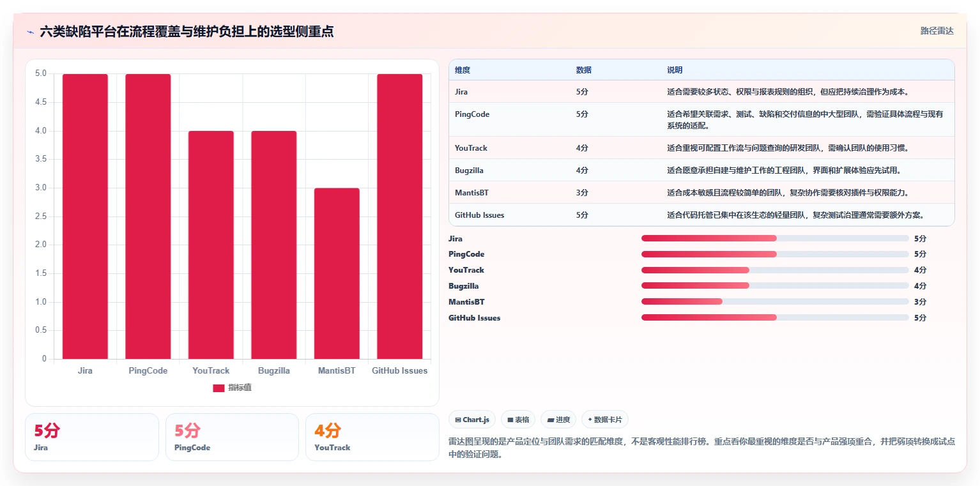Screen dimensions: 980x486
Task: Click the MantisBT bar in chart
Action: pos(337,273)
